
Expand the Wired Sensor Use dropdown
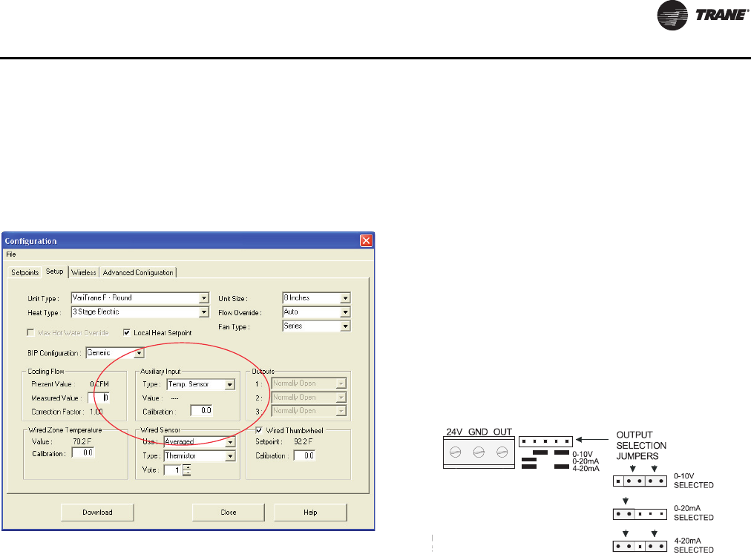pyautogui.click(x=230, y=442)
